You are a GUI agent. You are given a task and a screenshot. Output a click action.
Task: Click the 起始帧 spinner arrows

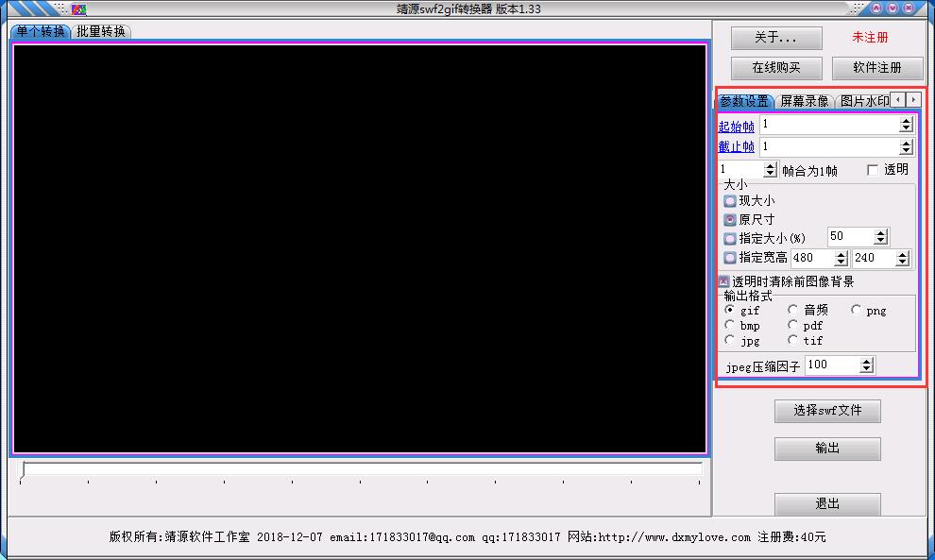coord(906,125)
